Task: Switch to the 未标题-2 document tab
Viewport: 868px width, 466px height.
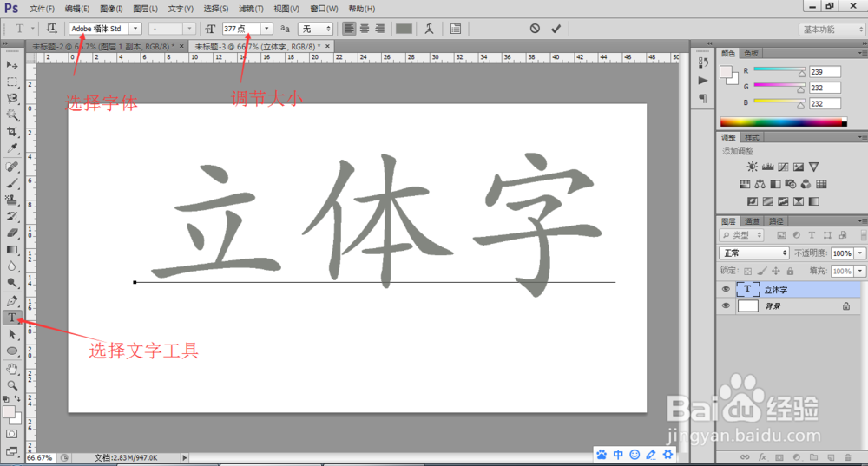Action: 103,47
